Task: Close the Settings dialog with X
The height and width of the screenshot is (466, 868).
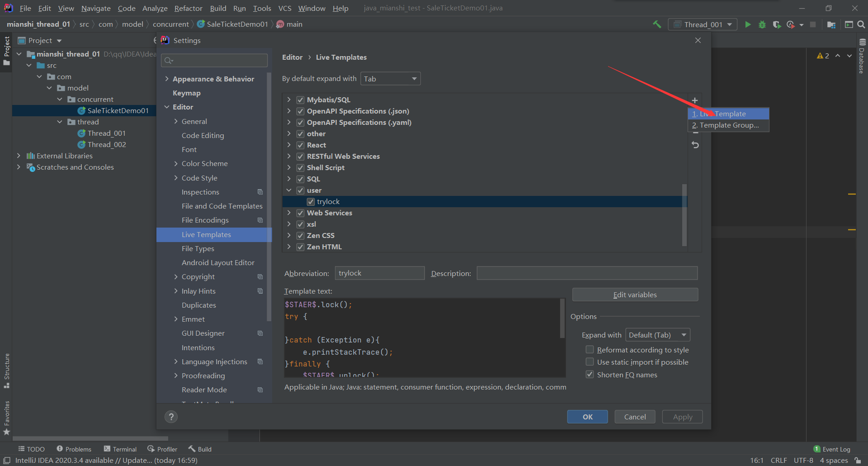Action: click(698, 40)
